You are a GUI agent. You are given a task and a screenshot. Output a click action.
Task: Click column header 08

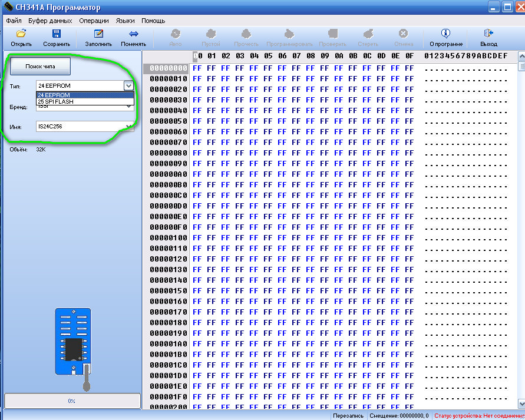click(x=311, y=56)
